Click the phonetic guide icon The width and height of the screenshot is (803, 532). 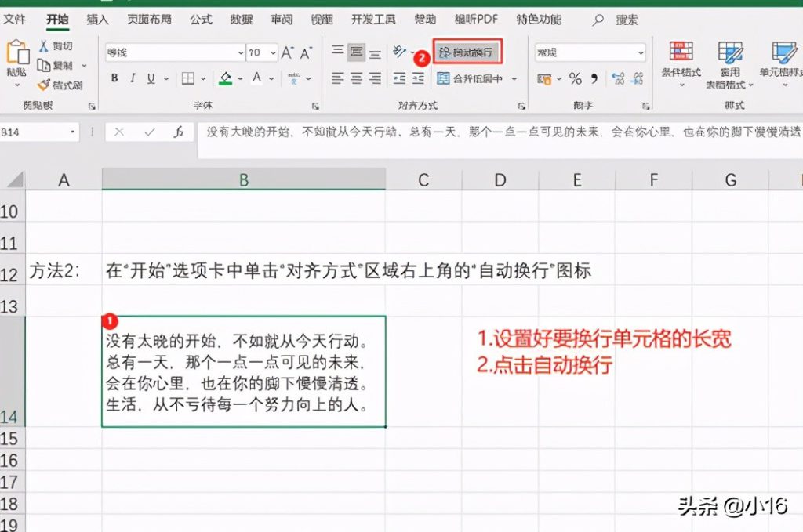pyautogui.click(x=293, y=78)
